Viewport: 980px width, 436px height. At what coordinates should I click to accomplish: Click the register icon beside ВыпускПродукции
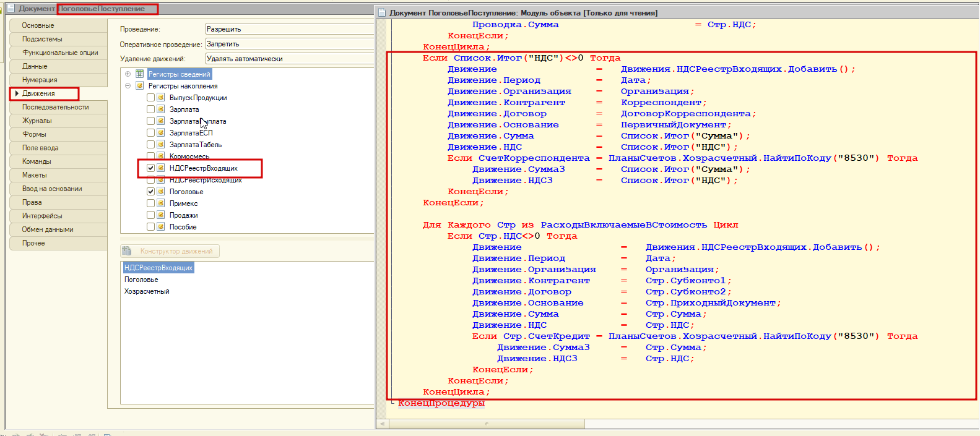coord(161,98)
